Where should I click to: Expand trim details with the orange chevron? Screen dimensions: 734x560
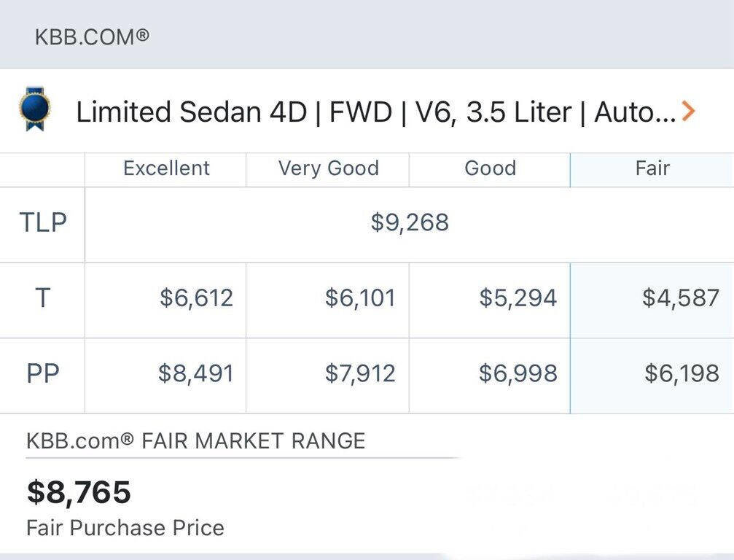tap(688, 111)
